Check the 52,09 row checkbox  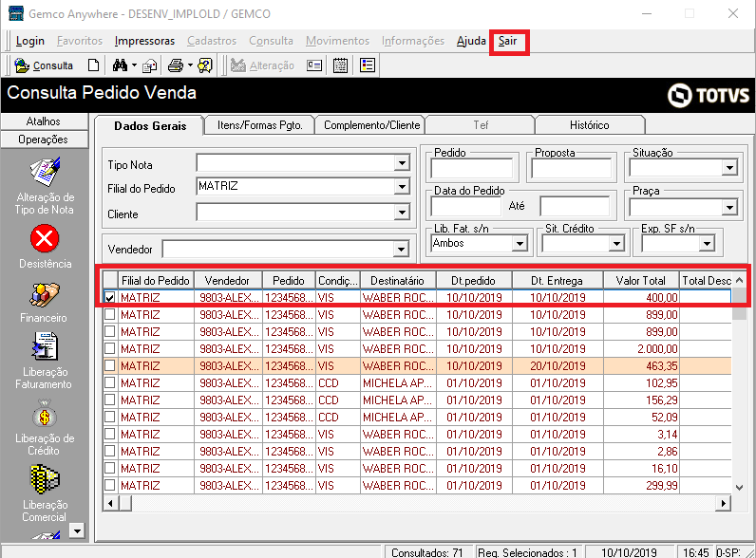(x=110, y=418)
